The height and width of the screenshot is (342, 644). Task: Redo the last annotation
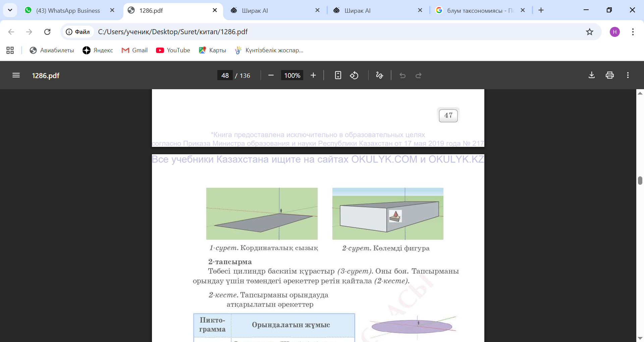[419, 75]
